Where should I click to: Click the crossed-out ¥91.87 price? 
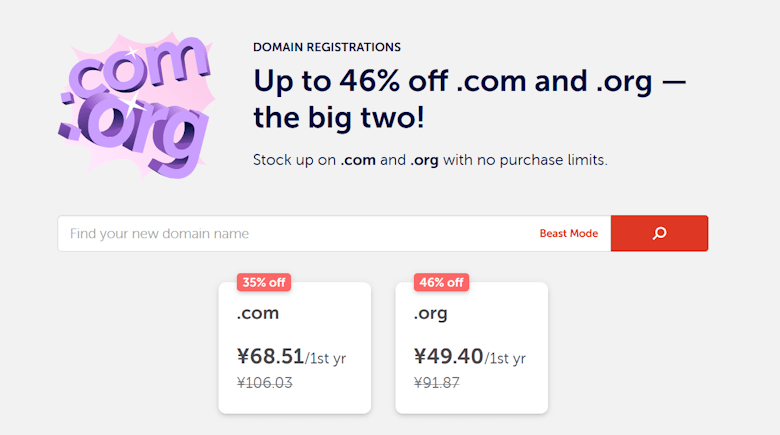coord(437,383)
